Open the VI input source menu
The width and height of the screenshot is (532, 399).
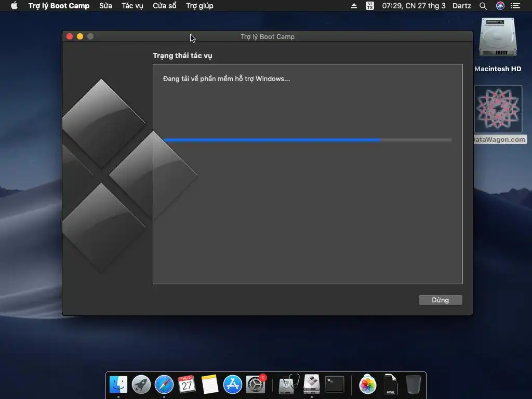(370, 6)
